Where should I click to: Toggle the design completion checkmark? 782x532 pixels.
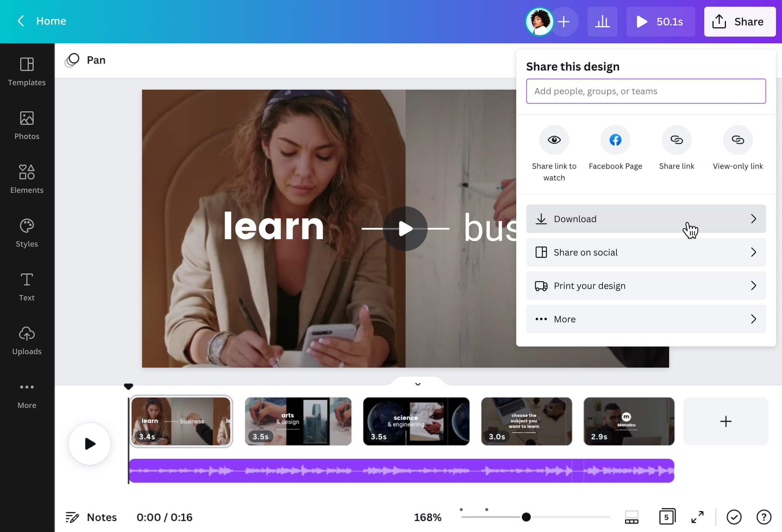734,517
